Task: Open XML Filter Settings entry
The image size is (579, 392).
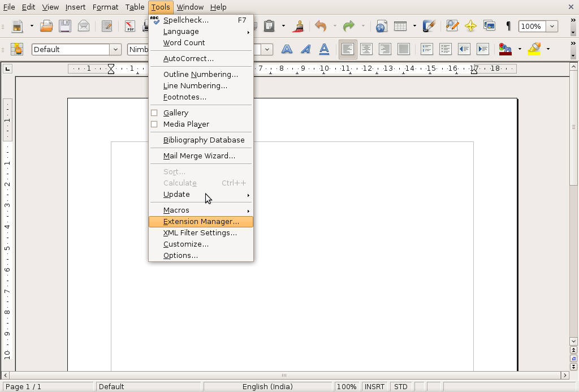Action: coord(201,233)
